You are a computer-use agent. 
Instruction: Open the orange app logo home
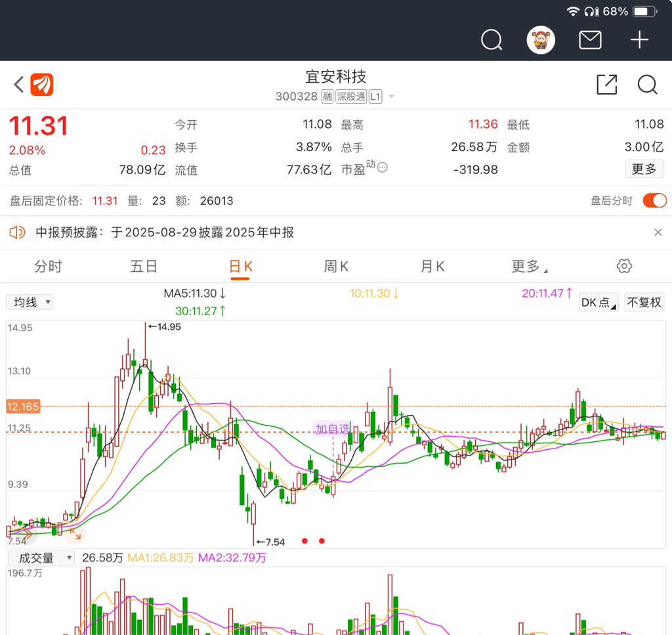coord(41,85)
